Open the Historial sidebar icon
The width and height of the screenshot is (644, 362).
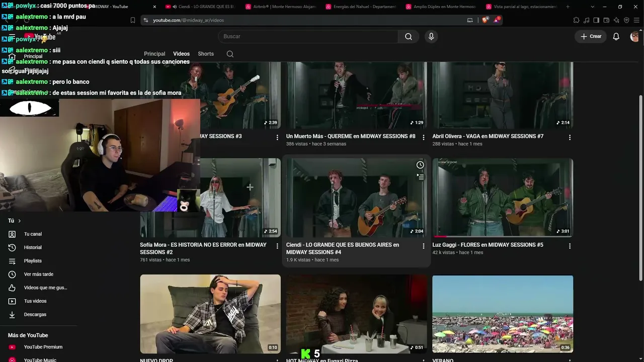(12, 247)
